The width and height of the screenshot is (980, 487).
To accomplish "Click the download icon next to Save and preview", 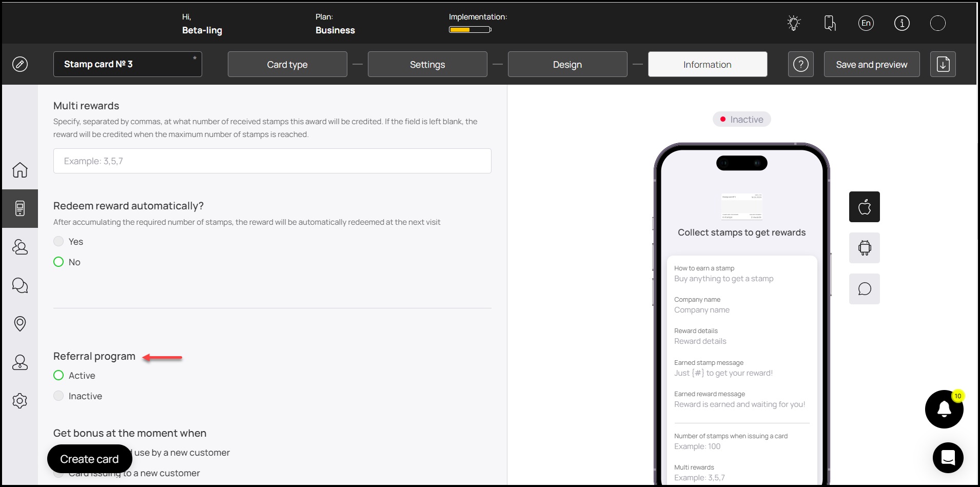I will [x=943, y=64].
